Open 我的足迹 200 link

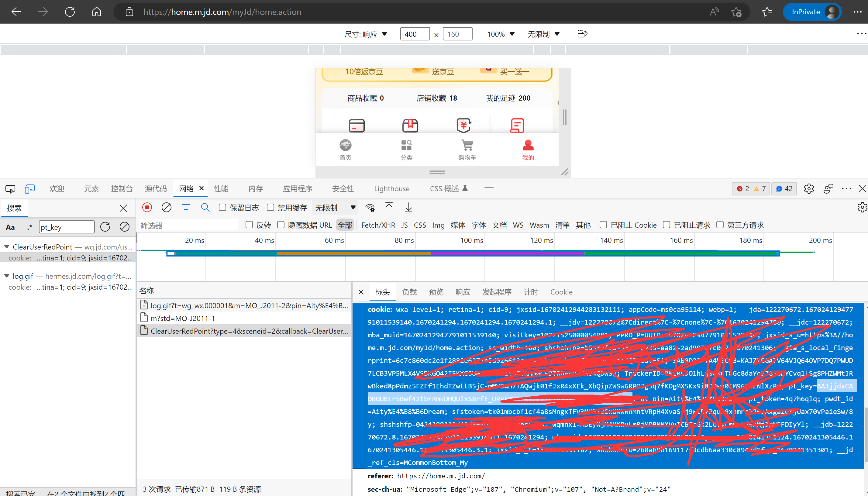pos(508,98)
